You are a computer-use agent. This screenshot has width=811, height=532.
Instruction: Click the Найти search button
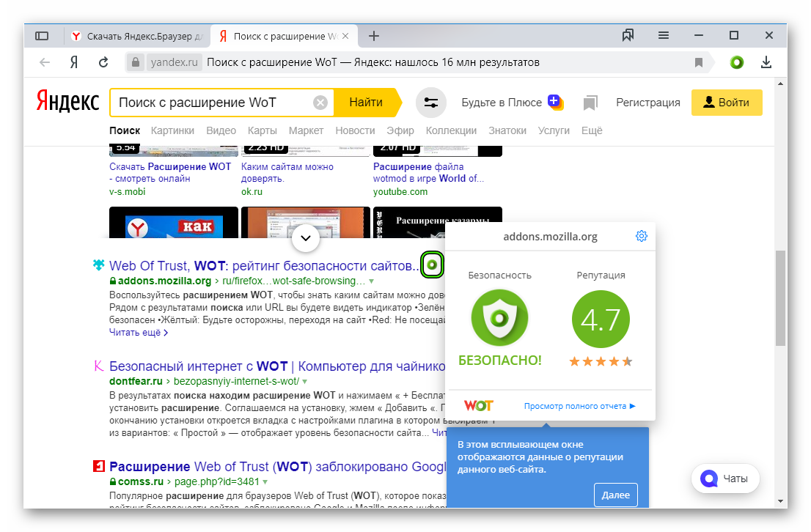[366, 103]
